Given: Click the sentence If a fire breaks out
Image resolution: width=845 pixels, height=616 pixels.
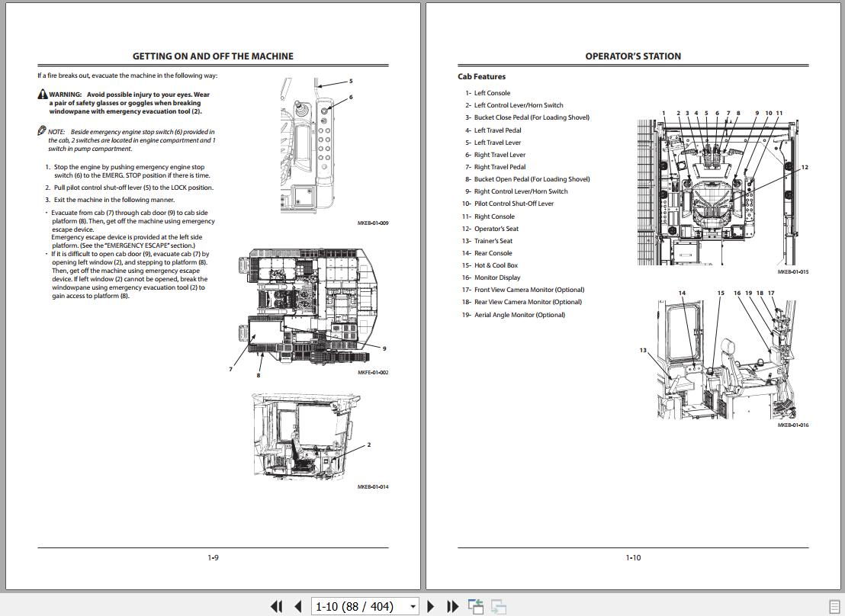Looking at the screenshot, I should (127, 75).
